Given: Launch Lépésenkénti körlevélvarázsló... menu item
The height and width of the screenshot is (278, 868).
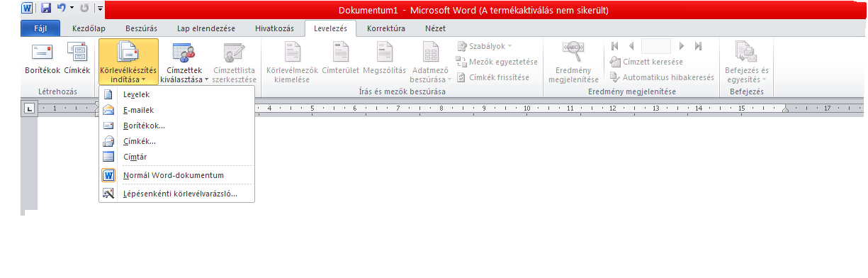Looking at the screenshot, I should (x=176, y=193).
